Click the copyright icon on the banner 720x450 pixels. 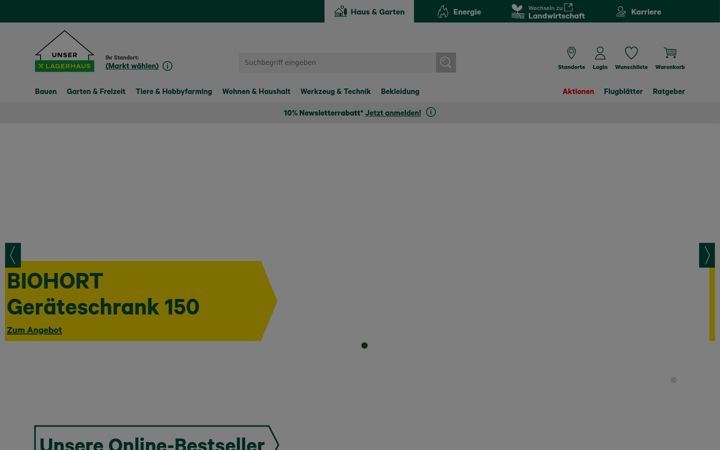click(674, 380)
